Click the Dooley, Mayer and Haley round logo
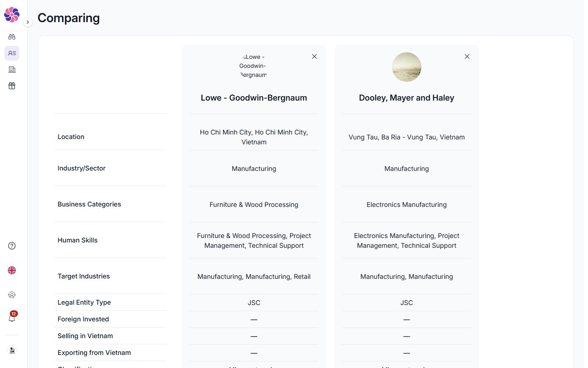588x368 pixels. 407,67
